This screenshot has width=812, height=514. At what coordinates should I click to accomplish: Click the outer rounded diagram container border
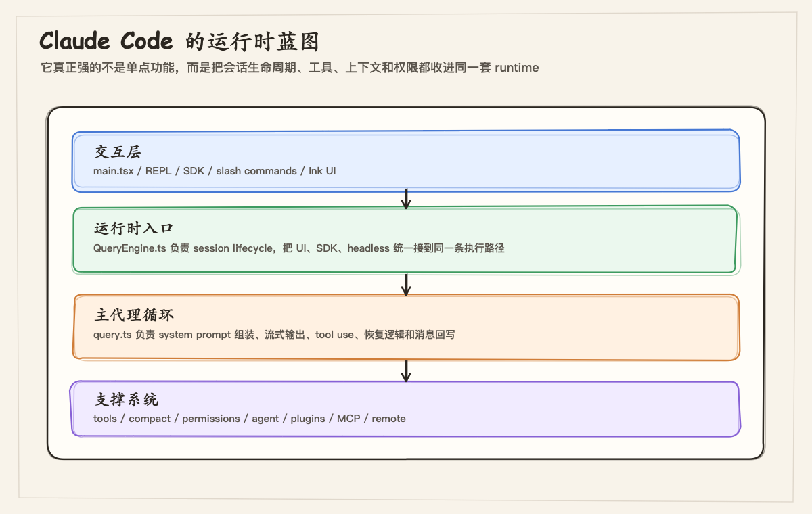406,107
